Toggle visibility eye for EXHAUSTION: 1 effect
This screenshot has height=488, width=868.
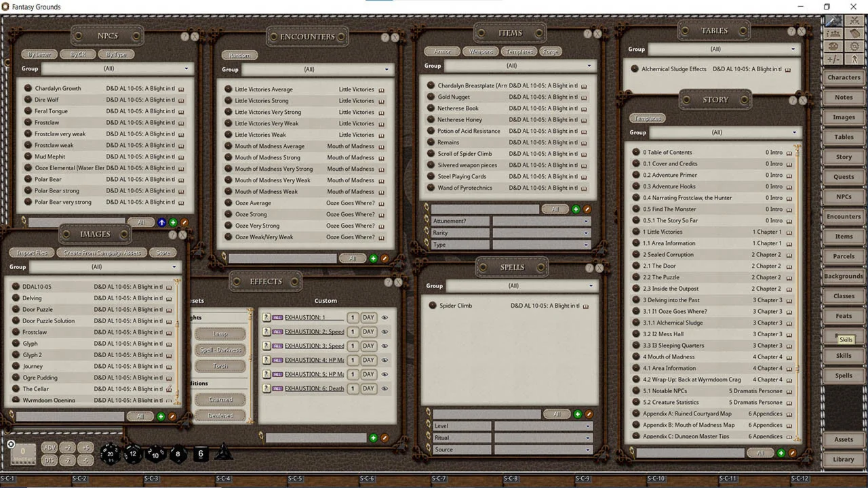[384, 318]
